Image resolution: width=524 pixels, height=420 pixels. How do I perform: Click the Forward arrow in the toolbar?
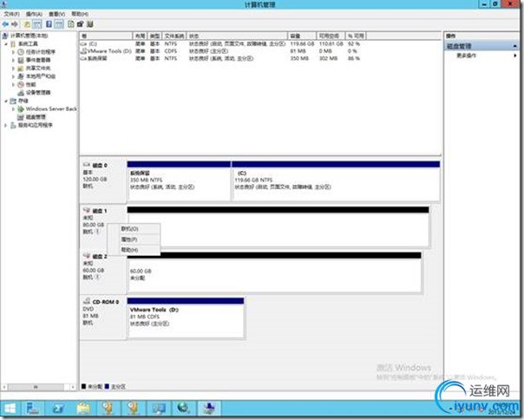click(15, 24)
